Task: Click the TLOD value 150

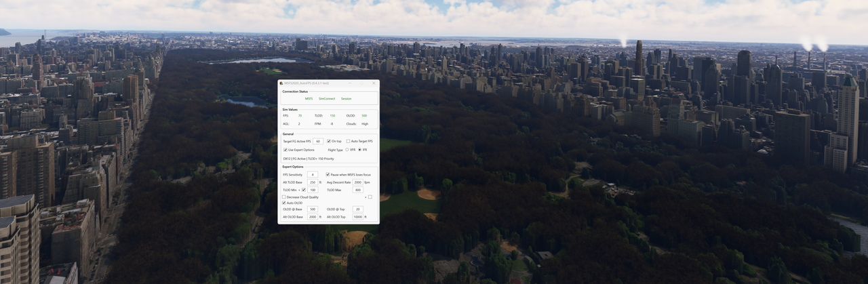Action: 332,115
